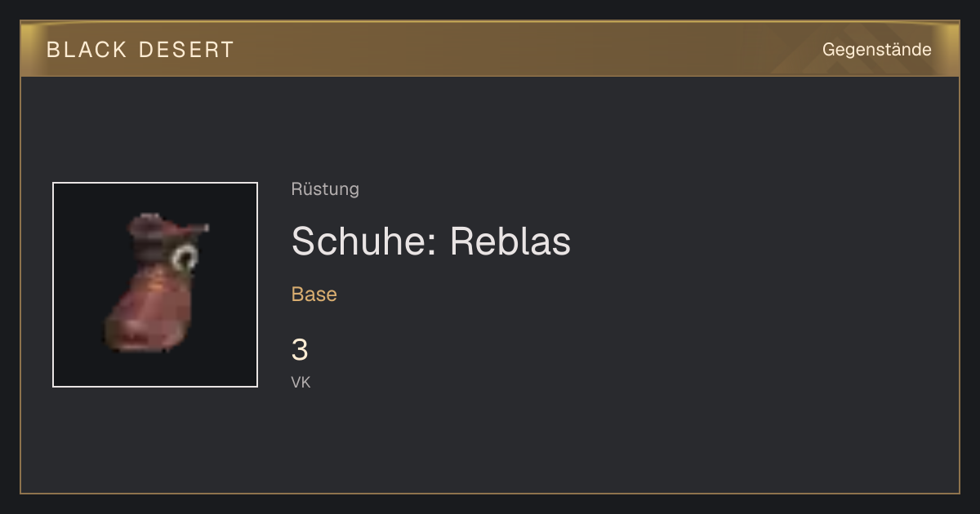Select the white-bordered item image frame

(155, 285)
